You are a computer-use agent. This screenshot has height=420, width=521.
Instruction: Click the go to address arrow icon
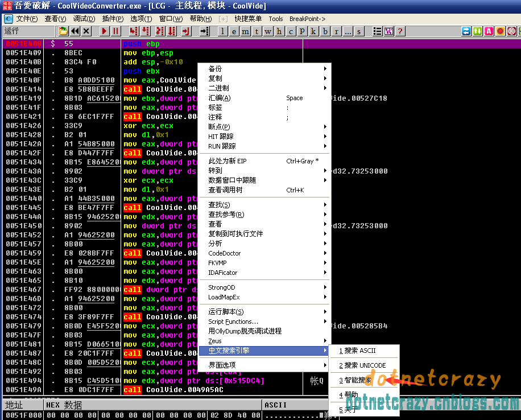tap(204, 31)
